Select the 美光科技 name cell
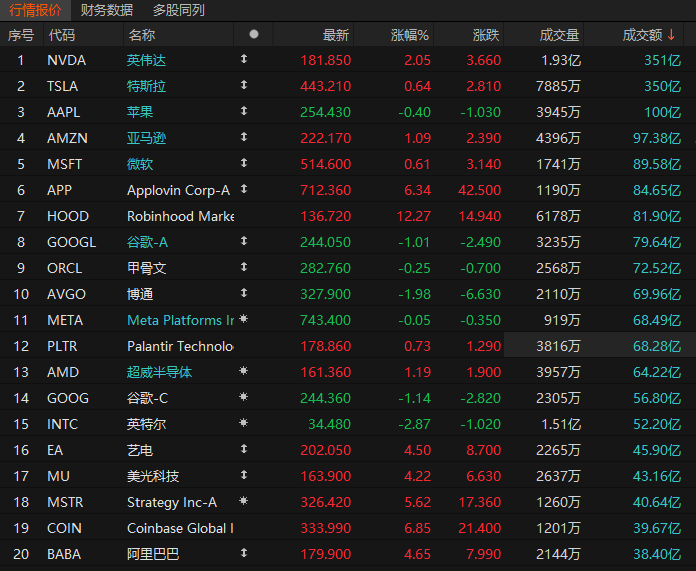 point(153,476)
